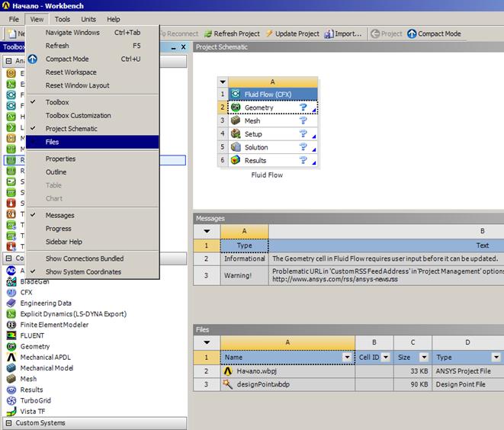504x430 pixels.
Task: Click the TurboGrid toolbox icon
Action: click(11, 400)
